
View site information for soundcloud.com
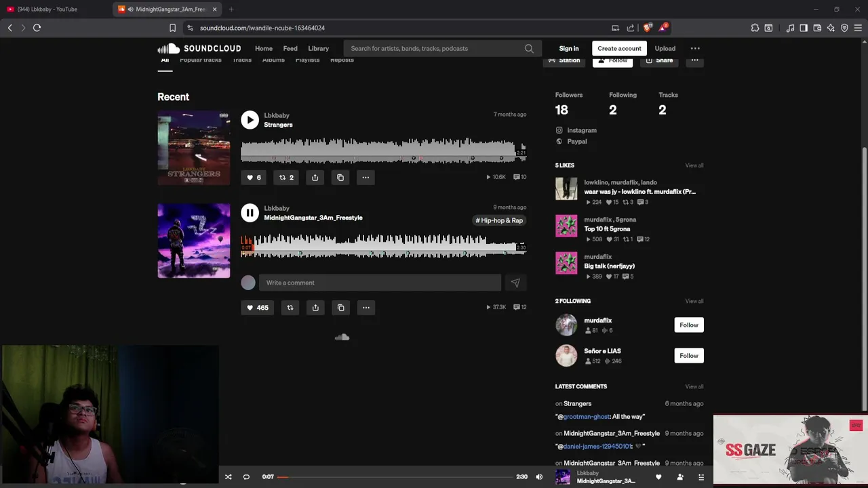[190, 28]
